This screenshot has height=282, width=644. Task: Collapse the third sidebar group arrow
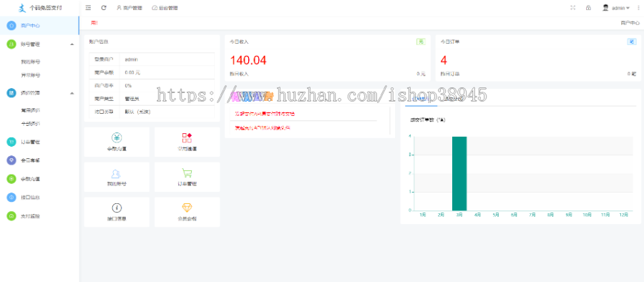coord(72,93)
